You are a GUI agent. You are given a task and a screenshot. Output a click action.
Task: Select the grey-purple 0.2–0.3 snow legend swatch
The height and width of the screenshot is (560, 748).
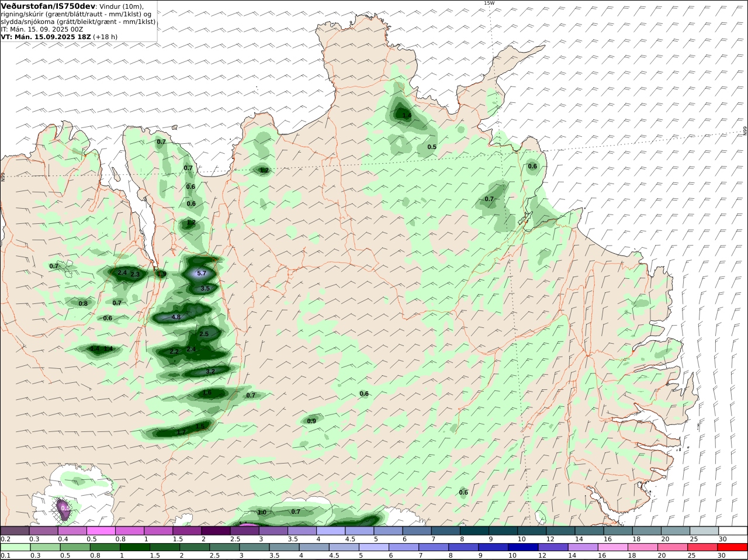[15, 530]
